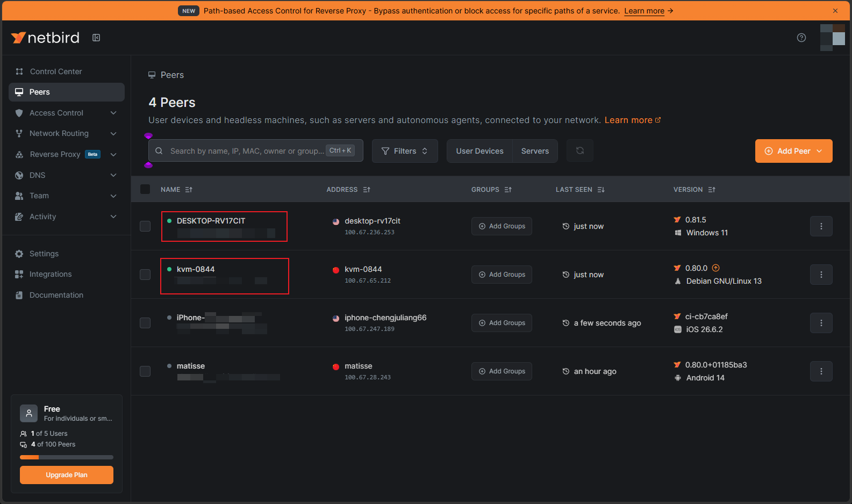Open actions menu for kvm-0844 row
852x504 pixels.
(x=821, y=275)
